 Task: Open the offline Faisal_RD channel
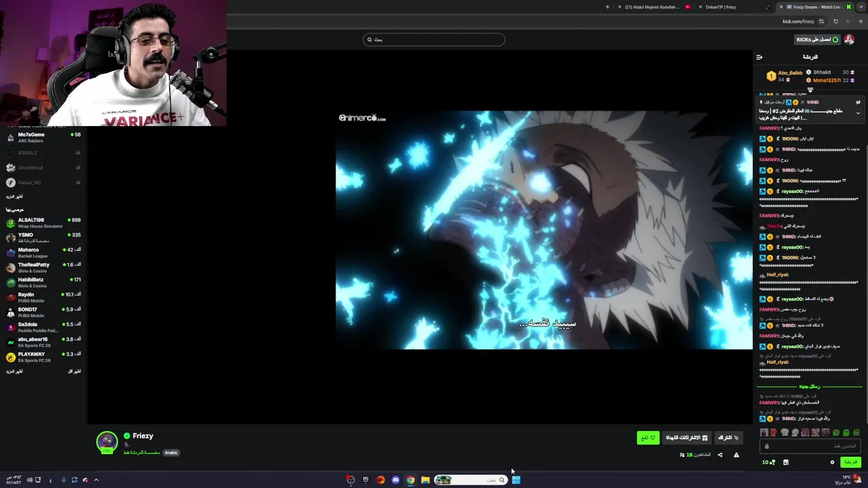[43, 182]
